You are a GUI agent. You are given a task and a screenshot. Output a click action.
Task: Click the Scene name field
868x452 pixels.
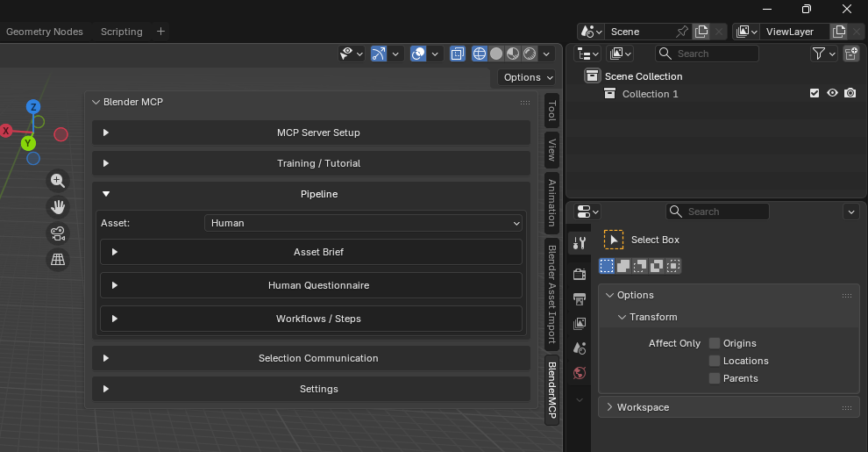639,32
